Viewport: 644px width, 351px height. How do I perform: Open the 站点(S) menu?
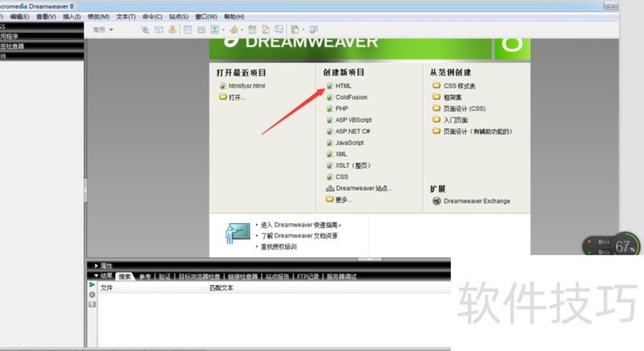point(179,16)
